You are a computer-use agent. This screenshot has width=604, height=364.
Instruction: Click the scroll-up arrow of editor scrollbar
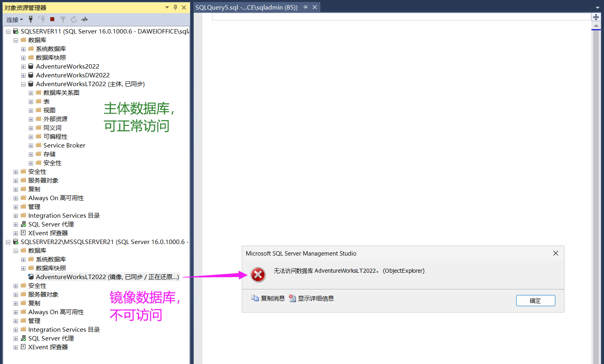[x=596, y=26]
